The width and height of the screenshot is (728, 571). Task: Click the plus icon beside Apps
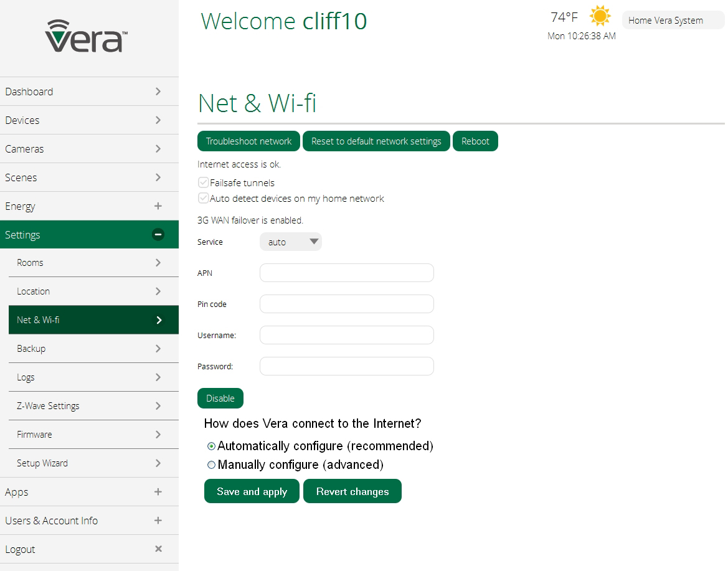coord(158,492)
